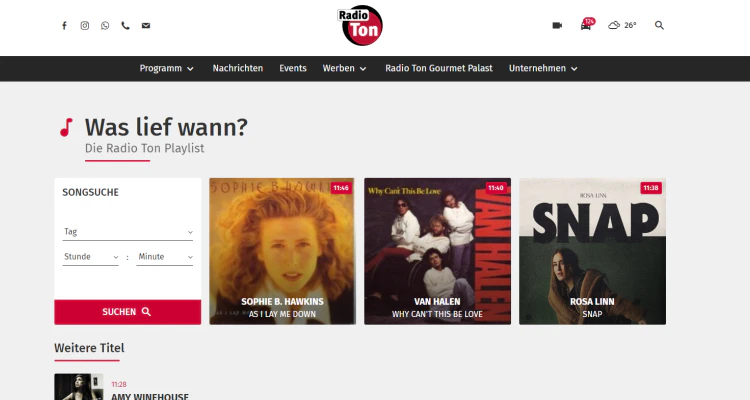Click the email envelope icon
Viewport: 750px width, 400px height.
[146, 26]
